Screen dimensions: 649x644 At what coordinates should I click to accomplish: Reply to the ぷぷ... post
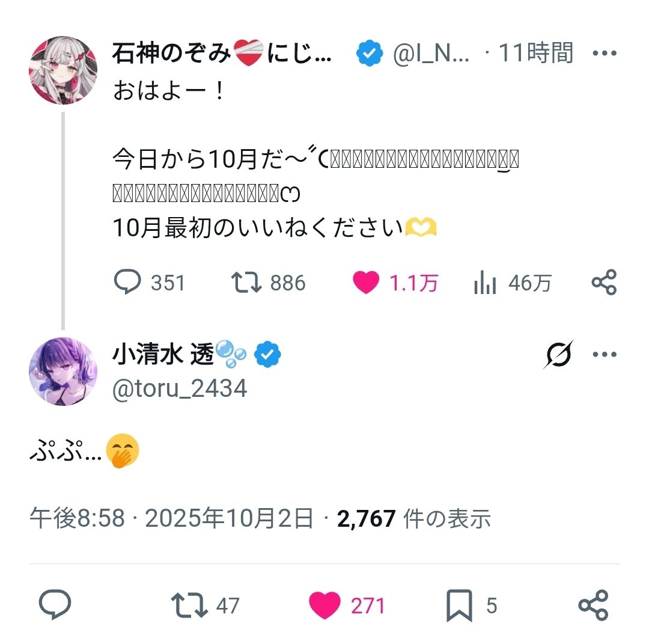(55, 605)
